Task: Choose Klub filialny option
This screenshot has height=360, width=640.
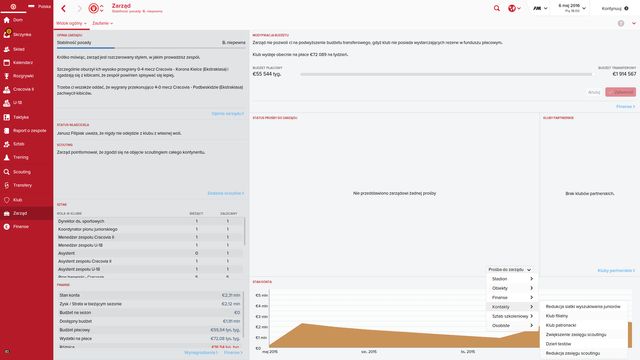Action: point(583,316)
